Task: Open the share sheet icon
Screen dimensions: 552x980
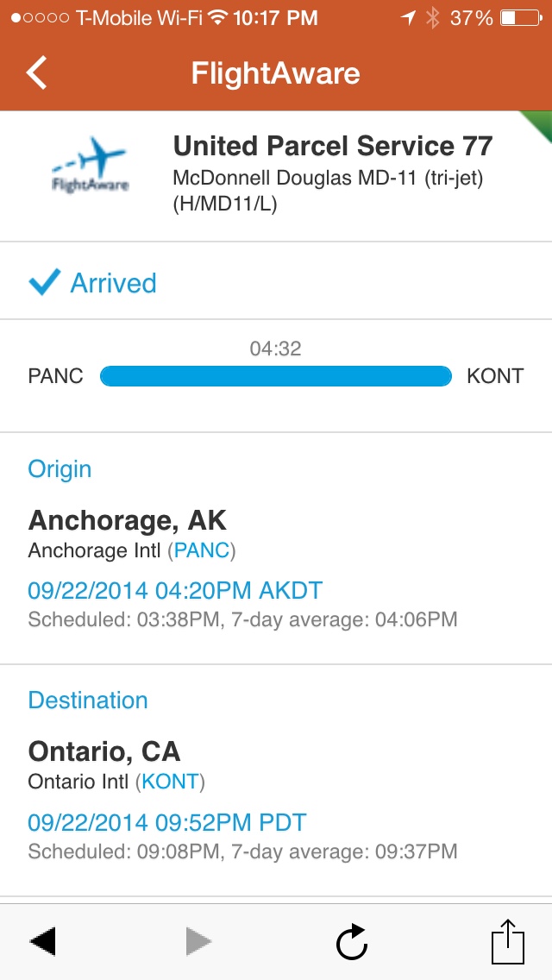Action: [x=507, y=940]
